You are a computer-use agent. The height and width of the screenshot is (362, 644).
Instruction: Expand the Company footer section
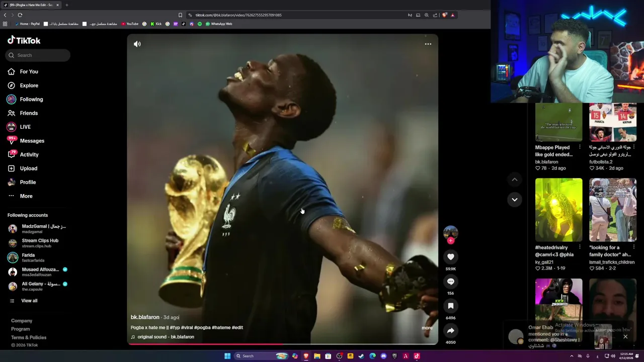[x=22, y=321]
